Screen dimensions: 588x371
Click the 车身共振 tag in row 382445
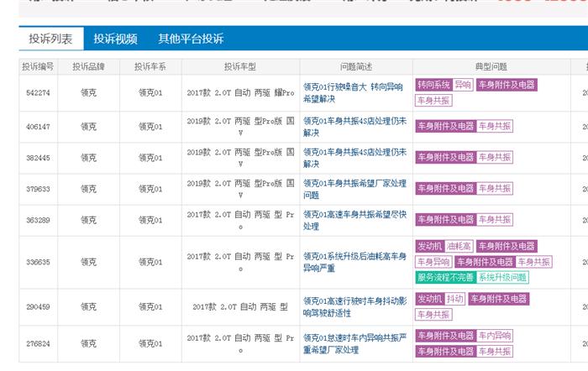[x=495, y=157]
